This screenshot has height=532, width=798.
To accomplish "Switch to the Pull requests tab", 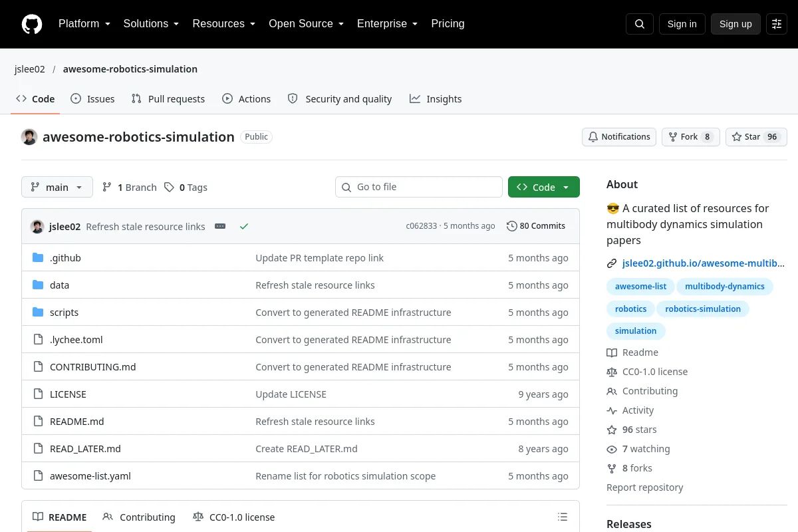I will click(168, 99).
